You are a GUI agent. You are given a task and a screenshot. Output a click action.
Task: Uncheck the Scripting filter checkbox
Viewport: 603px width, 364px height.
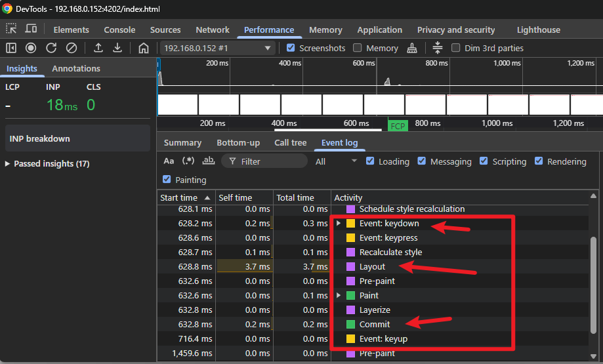click(x=484, y=161)
